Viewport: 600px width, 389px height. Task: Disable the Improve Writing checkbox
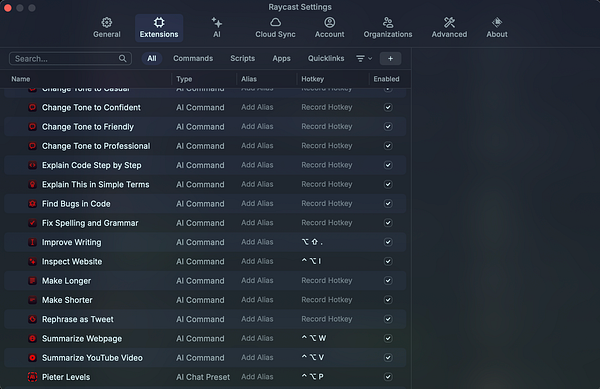click(388, 242)
